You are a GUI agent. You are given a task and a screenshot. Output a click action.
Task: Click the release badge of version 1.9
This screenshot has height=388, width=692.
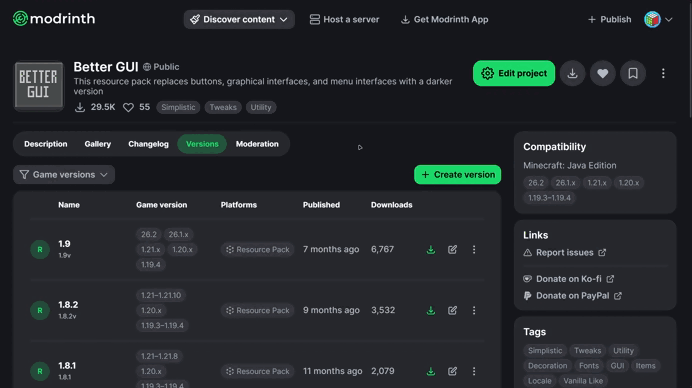tap(40, 249)
